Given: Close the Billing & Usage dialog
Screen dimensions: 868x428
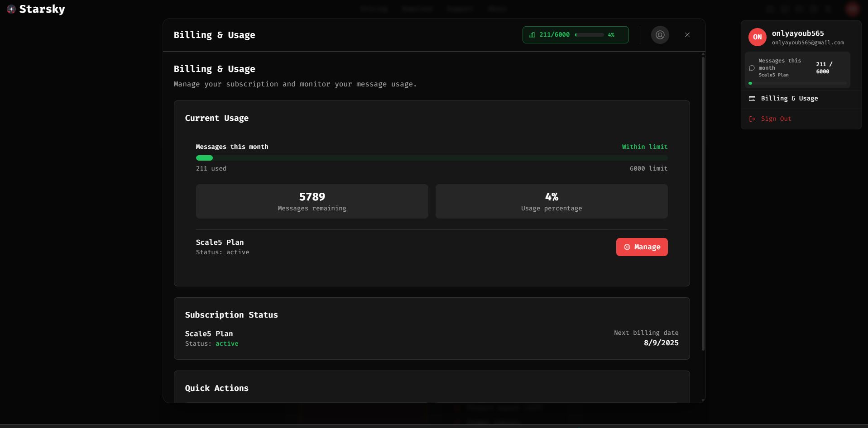Looking at the screenshot, I should 687,35.
